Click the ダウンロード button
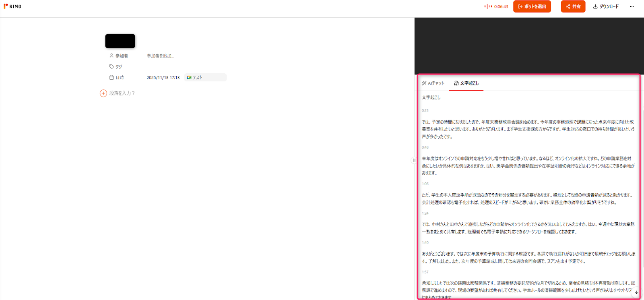 [x=606, y=6]
